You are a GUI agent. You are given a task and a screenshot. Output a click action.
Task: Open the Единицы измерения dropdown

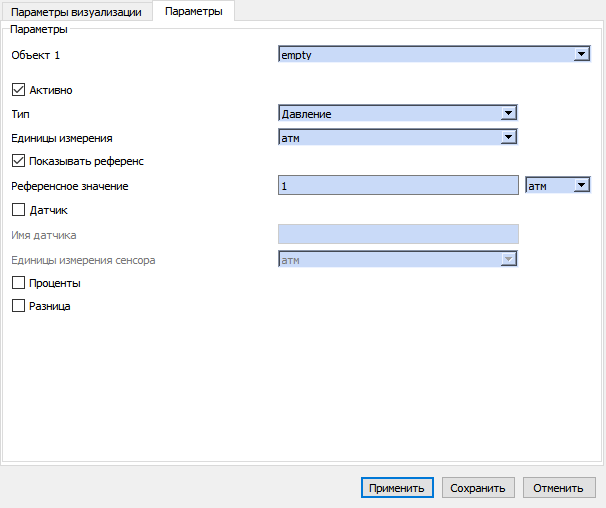397,138
